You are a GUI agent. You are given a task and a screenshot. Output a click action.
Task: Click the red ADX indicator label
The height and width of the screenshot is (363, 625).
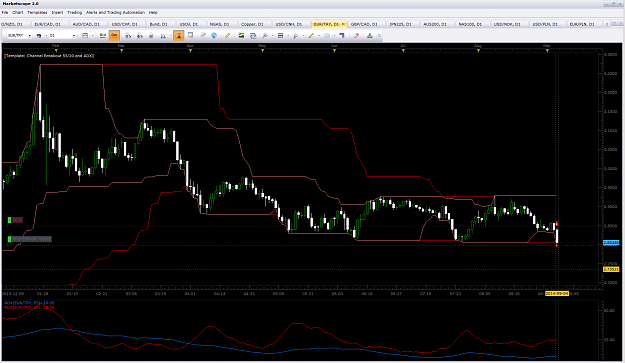pyautogui.click(x=28, y=307)
